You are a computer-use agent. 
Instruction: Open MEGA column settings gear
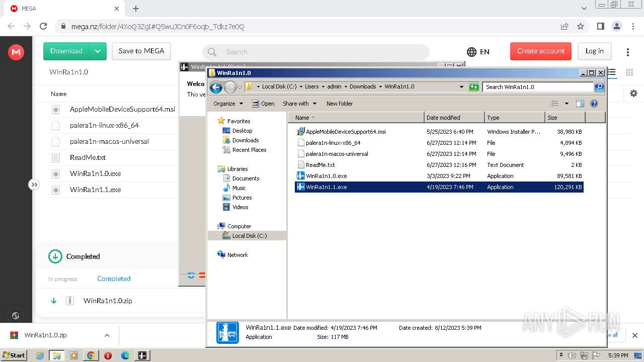pyautogui.click(x=633, y=94)
